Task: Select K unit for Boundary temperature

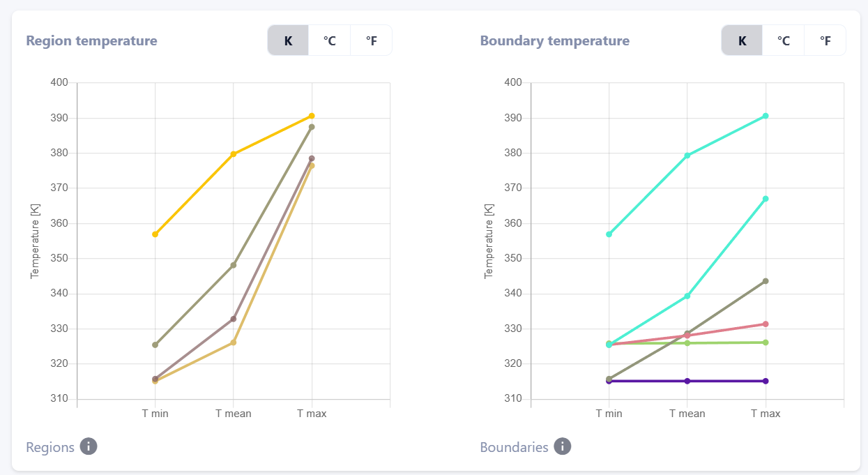Action: [742, 40]
